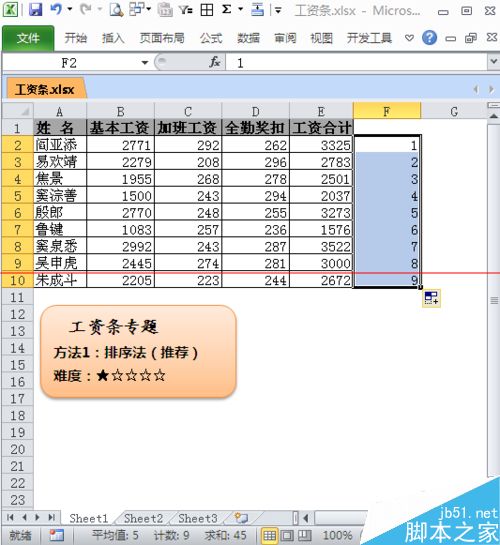The height and width of the screenshot is (545, 500).
Task: Expand the AutoSum dropdown arrow
Action: [x=240, y=9]
